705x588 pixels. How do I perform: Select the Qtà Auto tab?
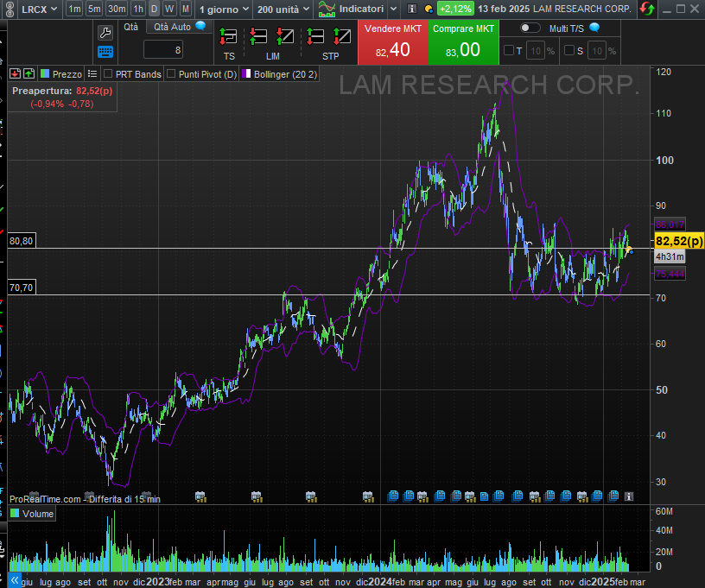tap(172, 27)
